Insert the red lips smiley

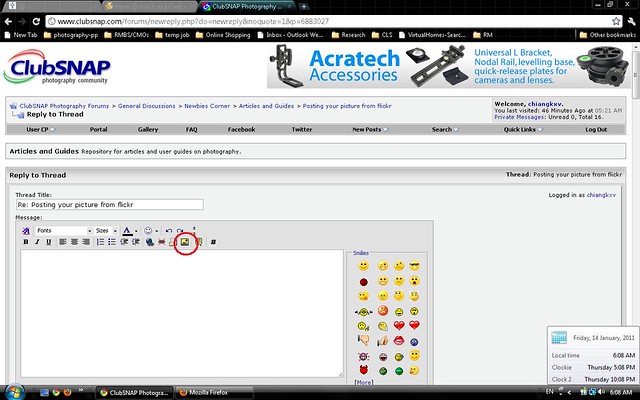[399, 340]
